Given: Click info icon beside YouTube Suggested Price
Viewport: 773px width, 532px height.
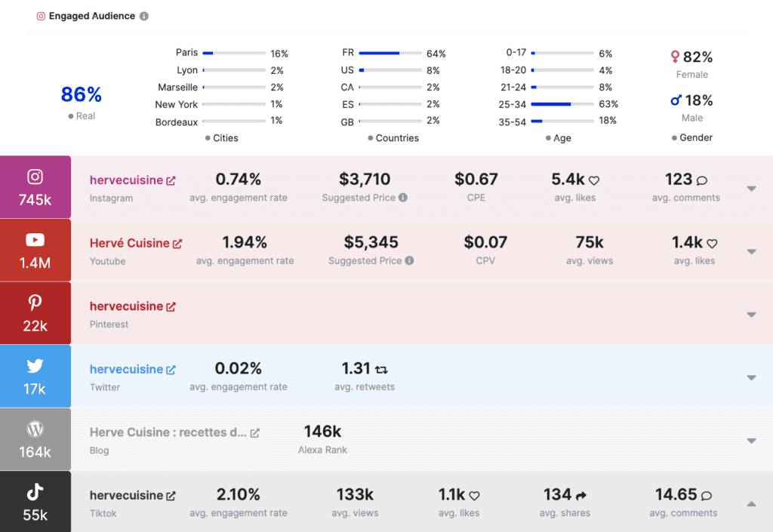Looking at the screenshot, I should click(409, 261).
